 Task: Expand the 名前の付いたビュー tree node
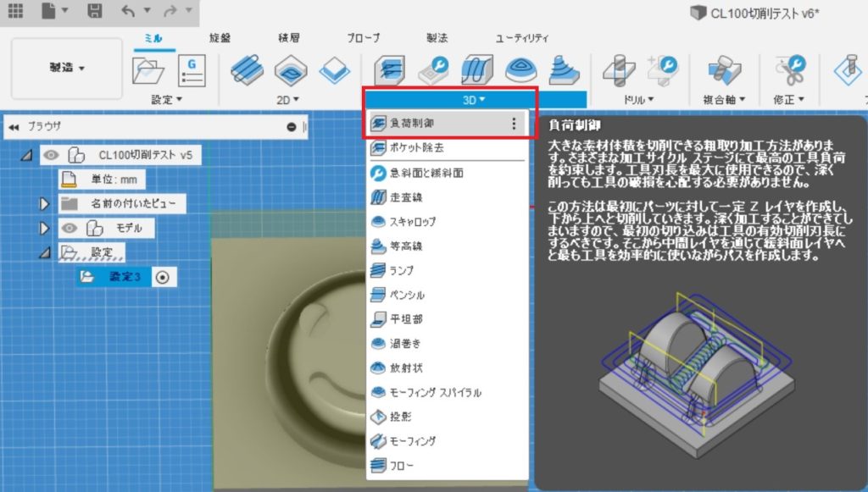tap(44, 204)
